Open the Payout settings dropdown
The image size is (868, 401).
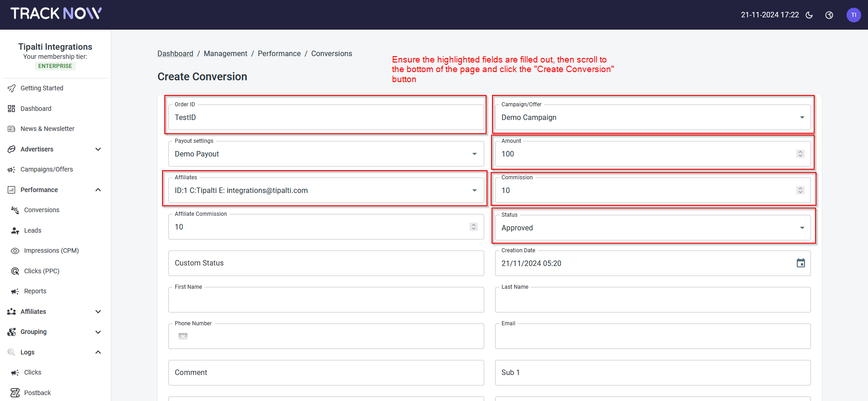[474, 154]
